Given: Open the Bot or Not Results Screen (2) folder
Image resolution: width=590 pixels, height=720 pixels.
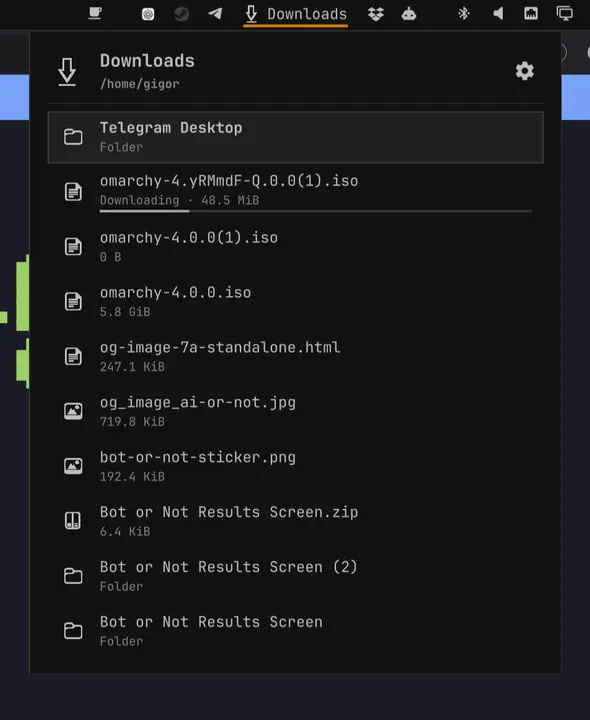Looking at the screenshot, I should 296,576.
